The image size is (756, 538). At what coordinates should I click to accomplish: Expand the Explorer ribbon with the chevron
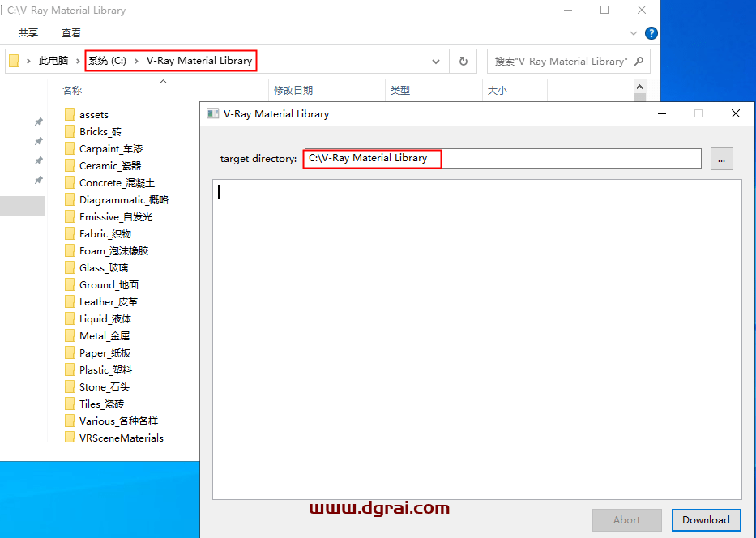point(634,33)
